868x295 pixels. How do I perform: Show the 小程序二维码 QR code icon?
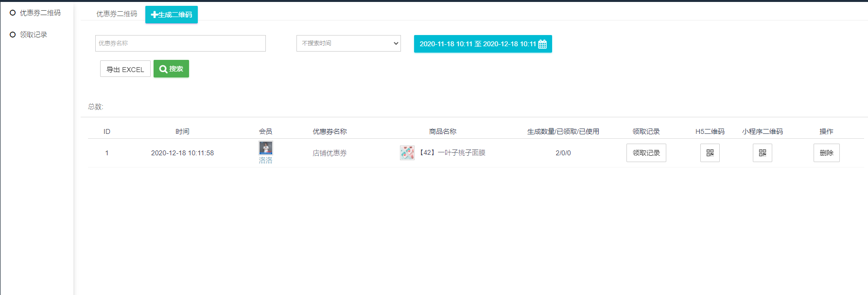coord(763,153)
